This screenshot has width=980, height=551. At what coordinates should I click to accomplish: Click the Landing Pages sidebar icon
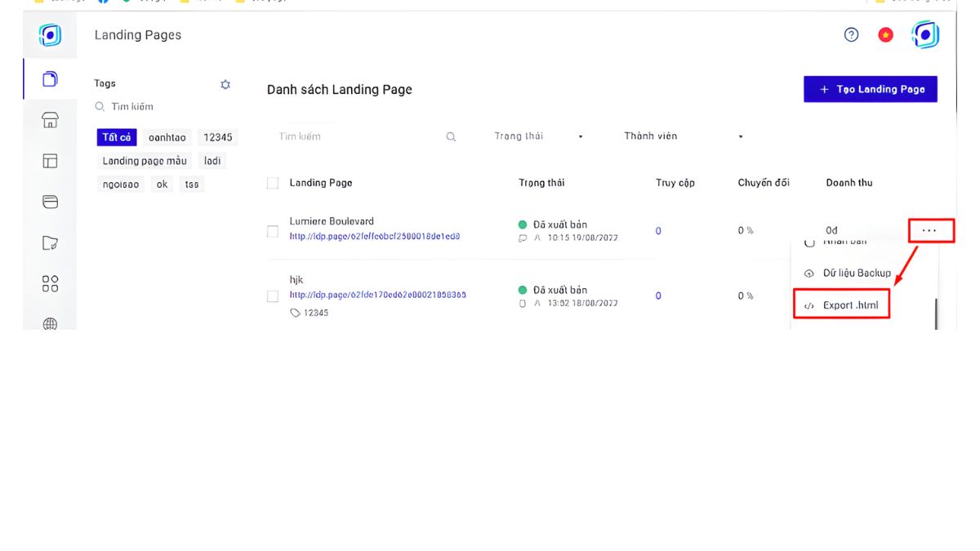pyautogui.click(x=50, y=79)
